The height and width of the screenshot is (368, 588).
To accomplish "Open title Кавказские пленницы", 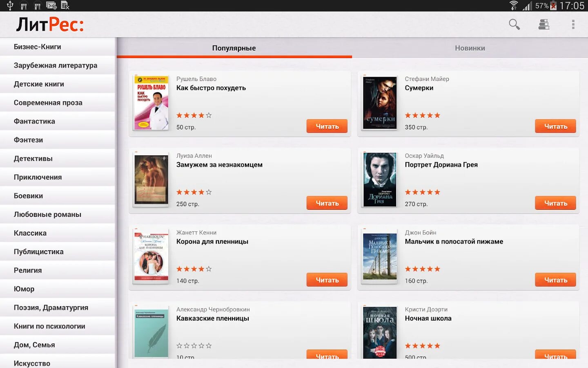I will (x=213, y=319).
